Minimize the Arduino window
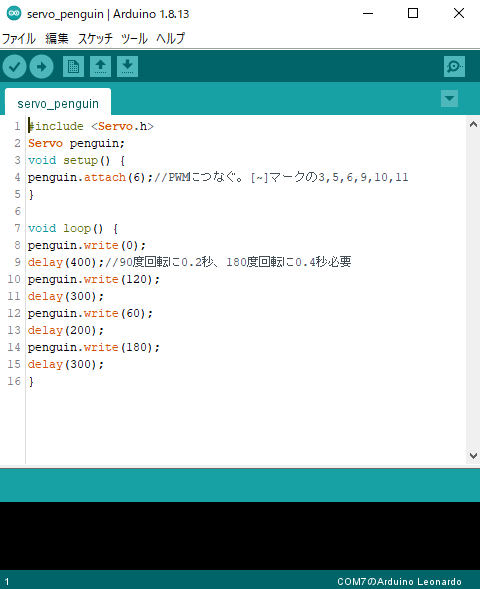Image resolution: width=480 pixels, height=589 pixels. click(x=368, y=14)
